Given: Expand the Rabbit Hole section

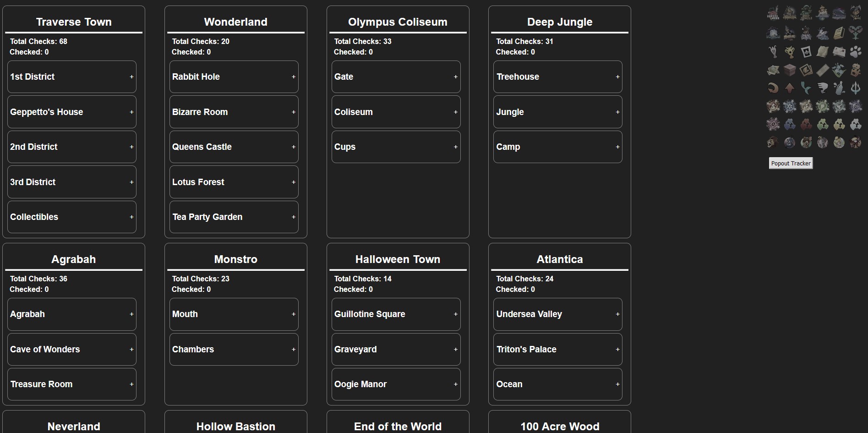Looking at the screenshot, I should pos(234,77).
